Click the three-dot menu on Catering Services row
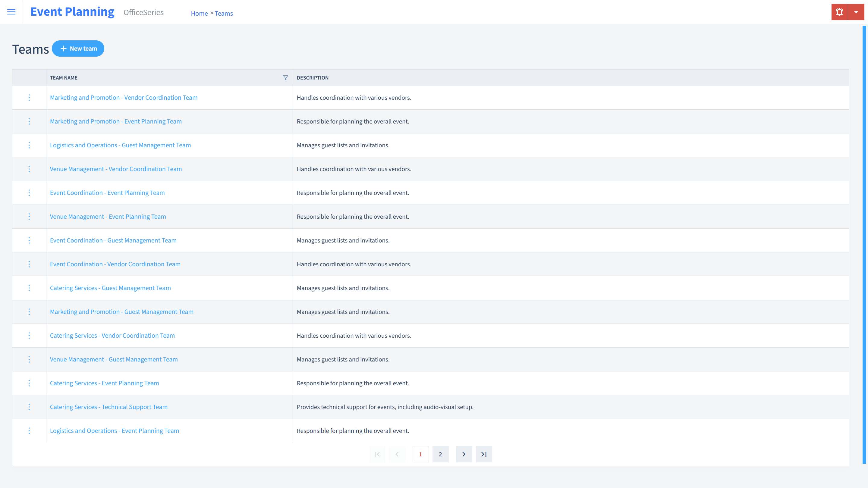The height and width of the screenshot is (488, 868). (x=29, y=288)
